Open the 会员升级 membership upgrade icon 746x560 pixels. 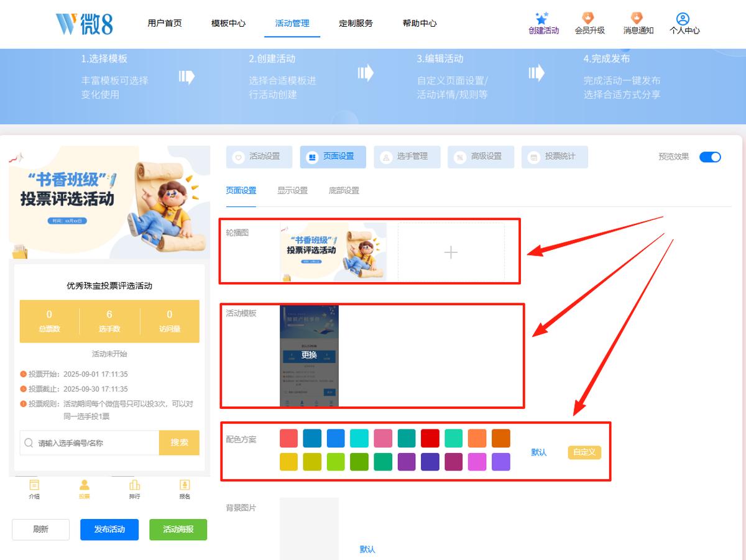point(588,18)
